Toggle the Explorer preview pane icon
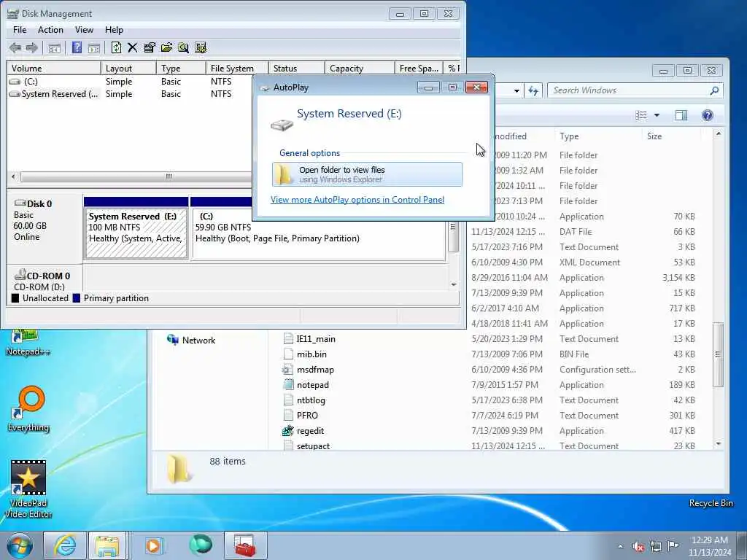 point(681,115)
